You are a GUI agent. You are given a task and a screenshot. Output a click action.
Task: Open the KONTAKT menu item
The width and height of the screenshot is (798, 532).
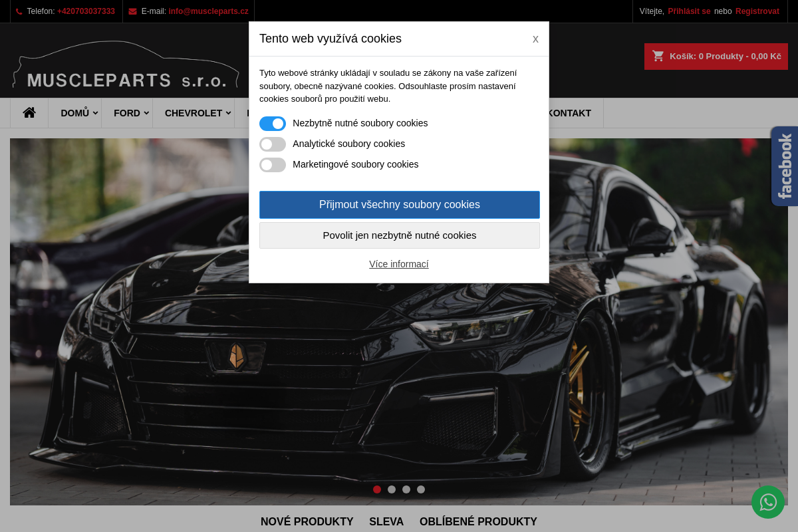point(569,113)
